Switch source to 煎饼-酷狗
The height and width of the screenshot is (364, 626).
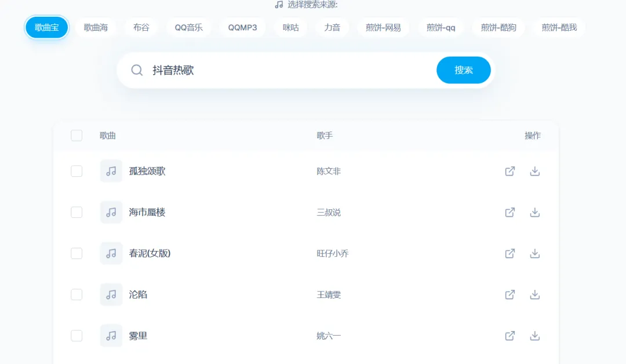click(x=498, y=28)
